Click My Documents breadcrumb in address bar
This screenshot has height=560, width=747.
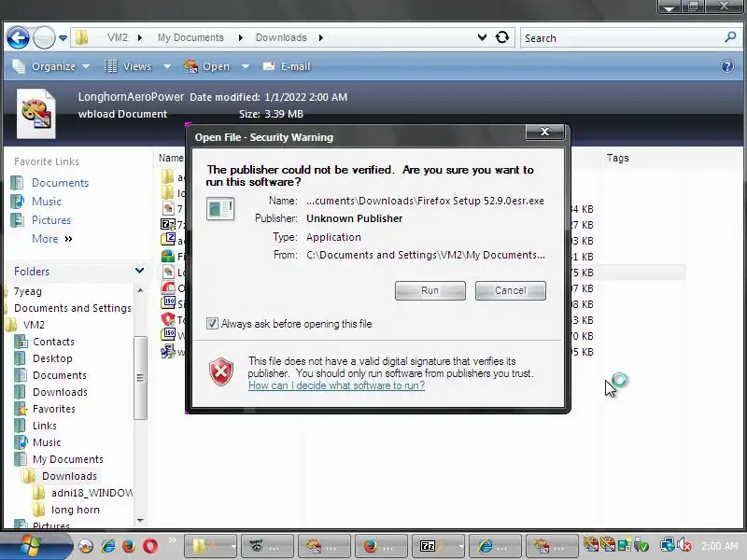pyautogui.click(x=190, y=37)
